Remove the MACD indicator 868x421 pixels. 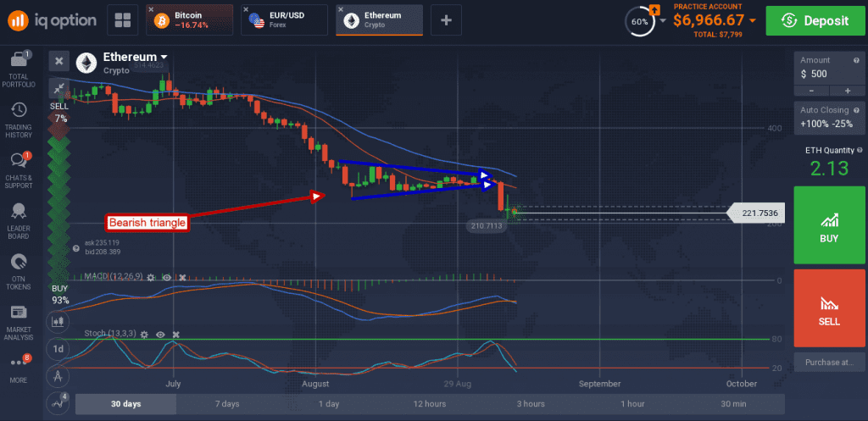tap(182, 276)
